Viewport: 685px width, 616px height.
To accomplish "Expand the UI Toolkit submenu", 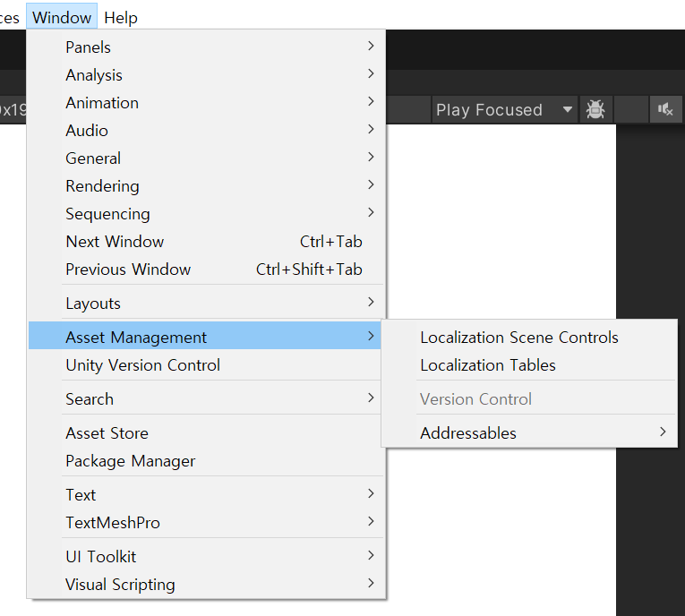I will (x=206, y=557).
